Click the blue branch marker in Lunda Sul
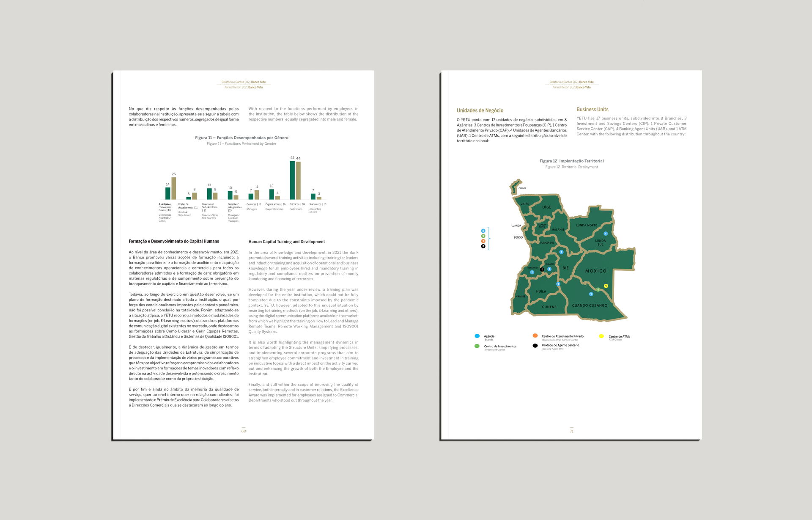 tap(606, 234)
